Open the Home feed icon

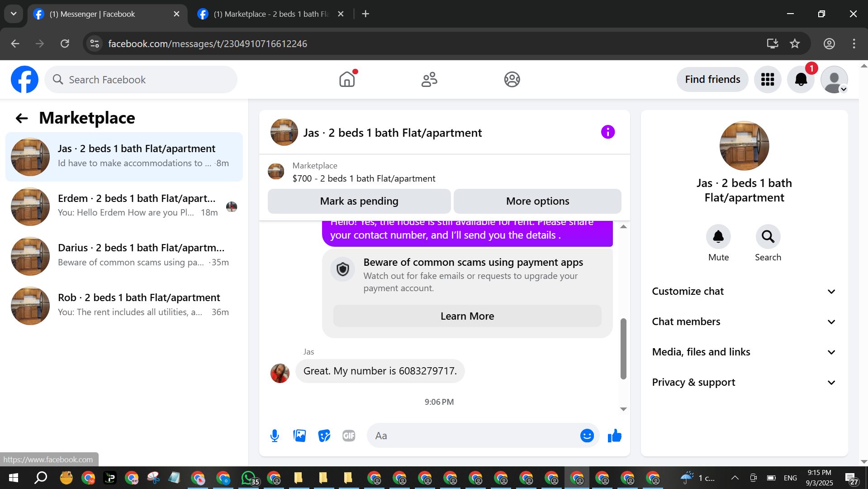tap(347, 80)
